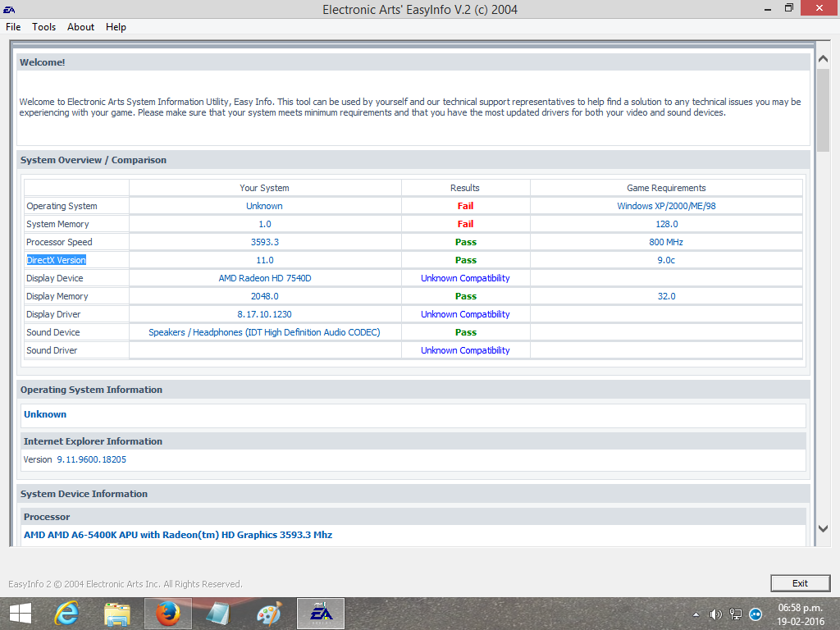Click the volume speaker tray icon
This screenshot has height=630, width=840.
(x=715, y=614)
